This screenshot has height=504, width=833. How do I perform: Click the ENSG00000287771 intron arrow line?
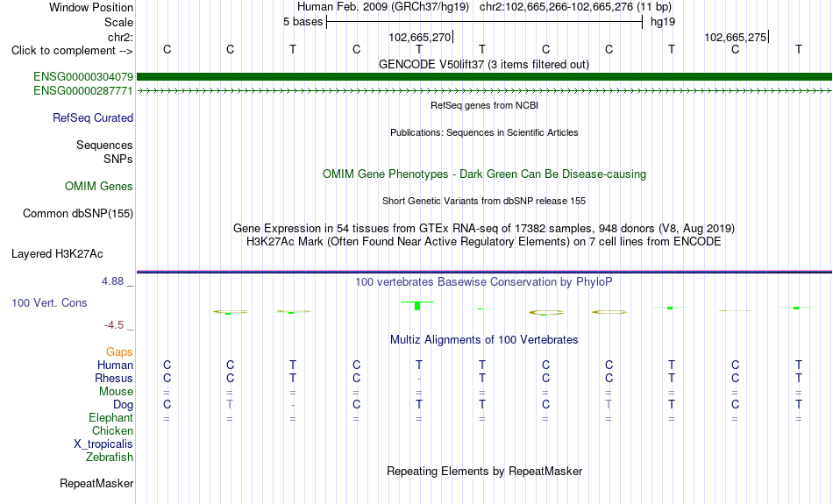[x=484, y=91]
